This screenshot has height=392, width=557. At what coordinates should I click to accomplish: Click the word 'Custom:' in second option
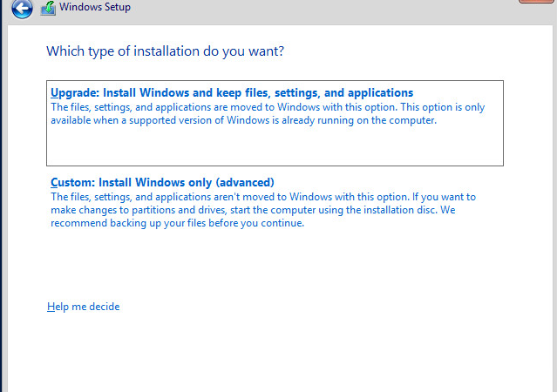point(73,183)
